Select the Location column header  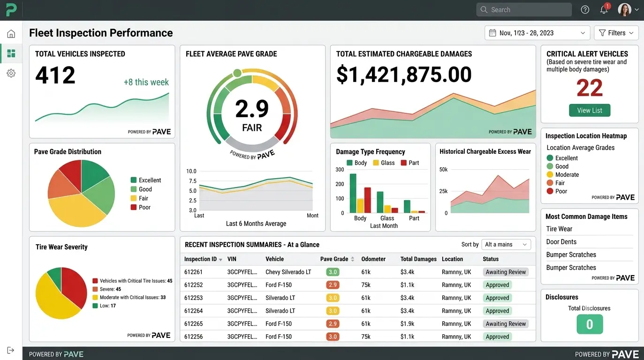452,259
